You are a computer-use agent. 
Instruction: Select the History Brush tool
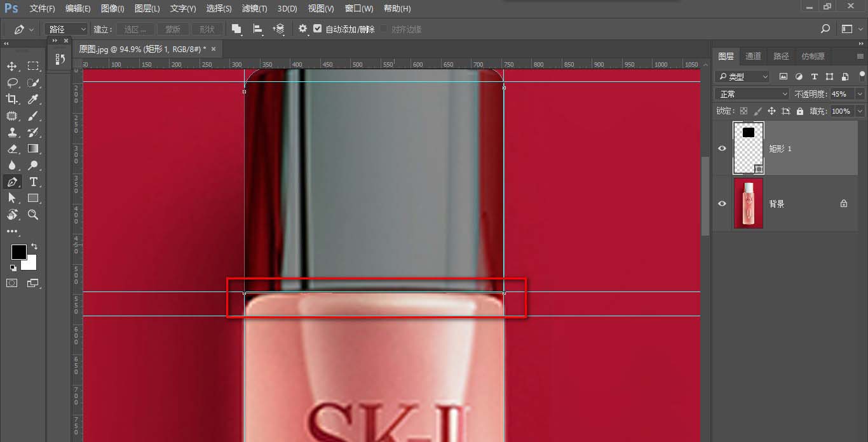coord(33,132)
